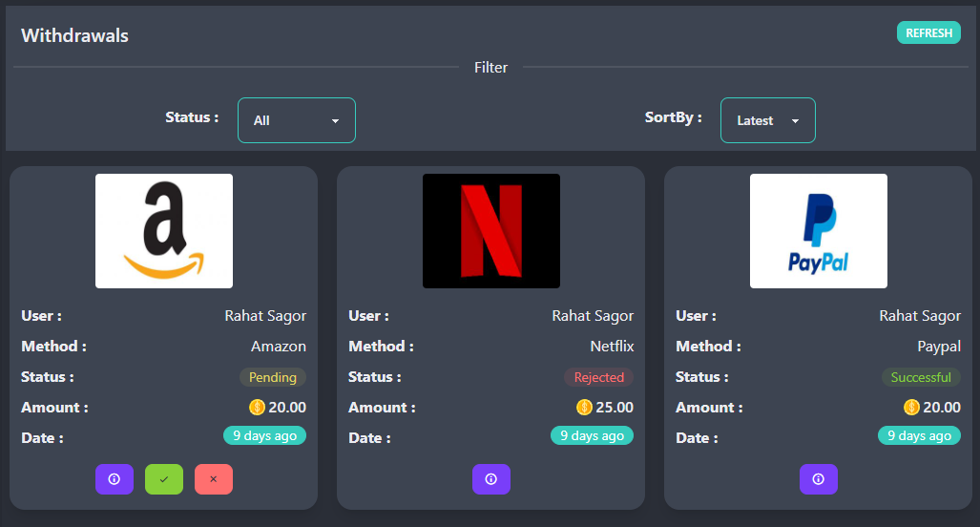Open info for the Paypal withdrawal
This screenshot has width=980, height=527.
pos(819,479)
